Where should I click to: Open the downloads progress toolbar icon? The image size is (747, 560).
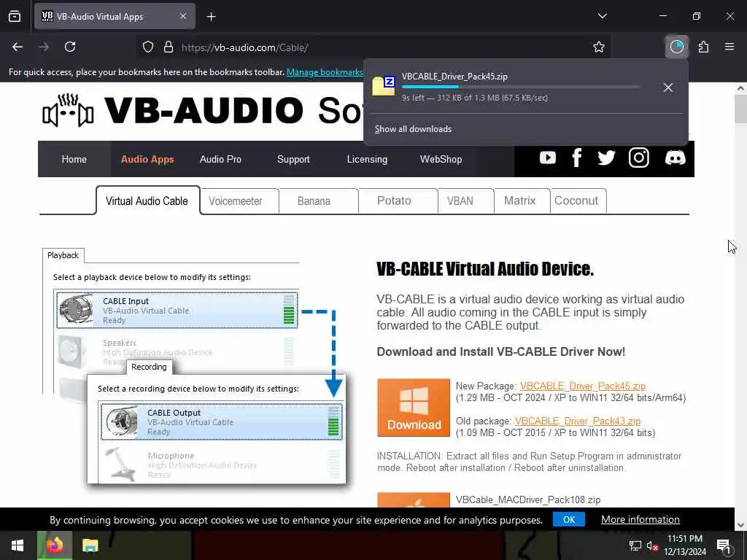tap(676, 47)
